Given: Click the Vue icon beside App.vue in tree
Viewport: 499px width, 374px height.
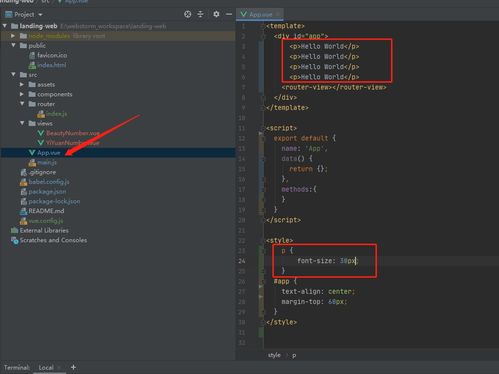Looking at the screenshot, I should (x=32, y=153).
